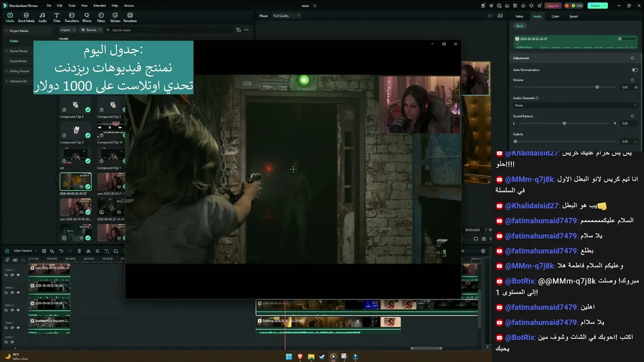Click the Fade In slider handle

pos(515,141)
